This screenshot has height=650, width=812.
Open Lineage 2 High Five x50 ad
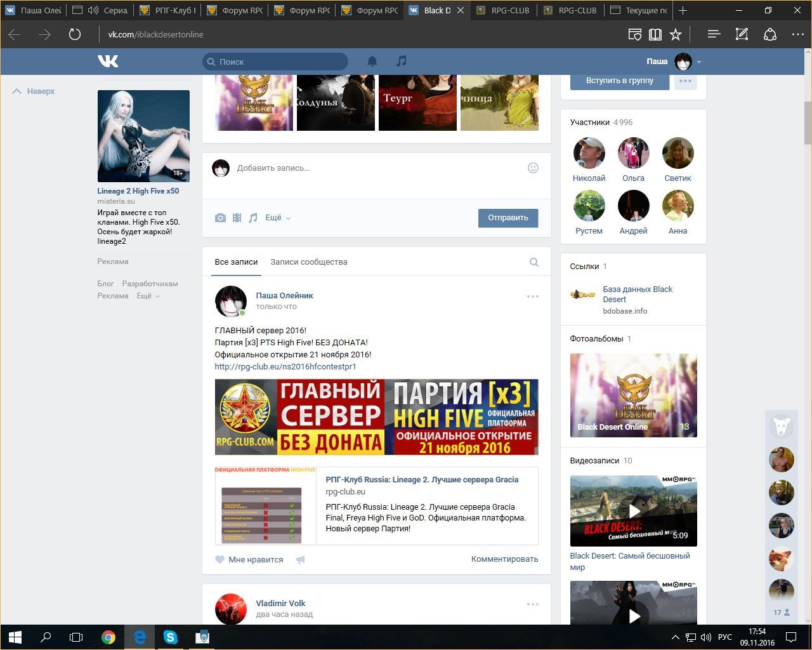click(x=138, y=191)
